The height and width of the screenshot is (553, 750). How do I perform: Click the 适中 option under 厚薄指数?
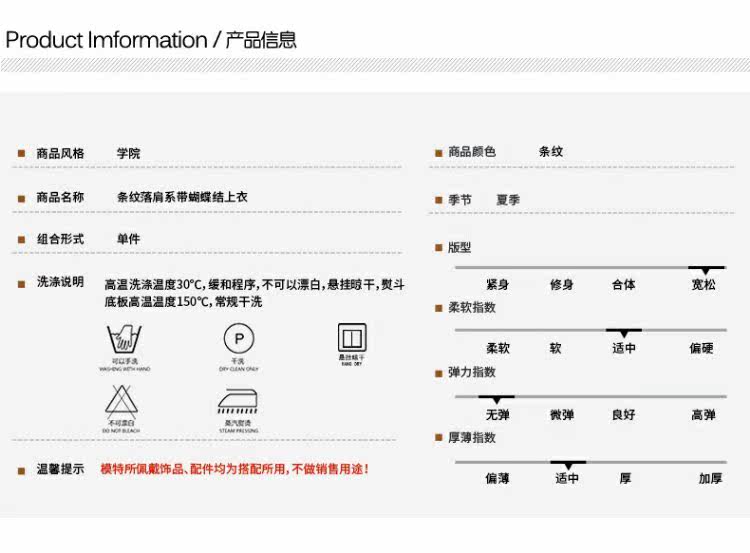pyautogui.click(x=567, y=478)
